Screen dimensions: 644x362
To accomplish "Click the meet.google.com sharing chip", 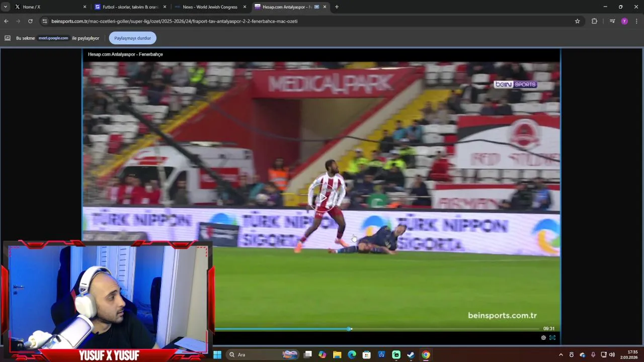I will [53, 38].
